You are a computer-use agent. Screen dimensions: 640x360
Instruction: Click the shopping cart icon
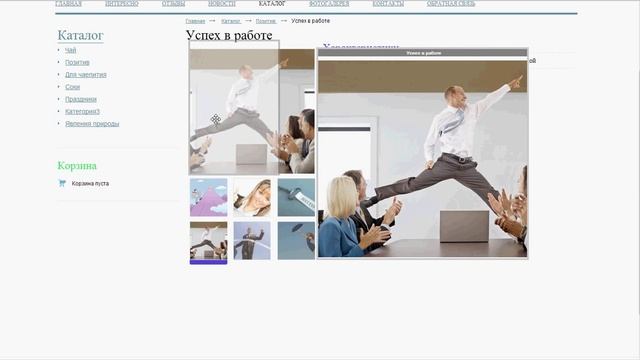click(x=62, y=183)
